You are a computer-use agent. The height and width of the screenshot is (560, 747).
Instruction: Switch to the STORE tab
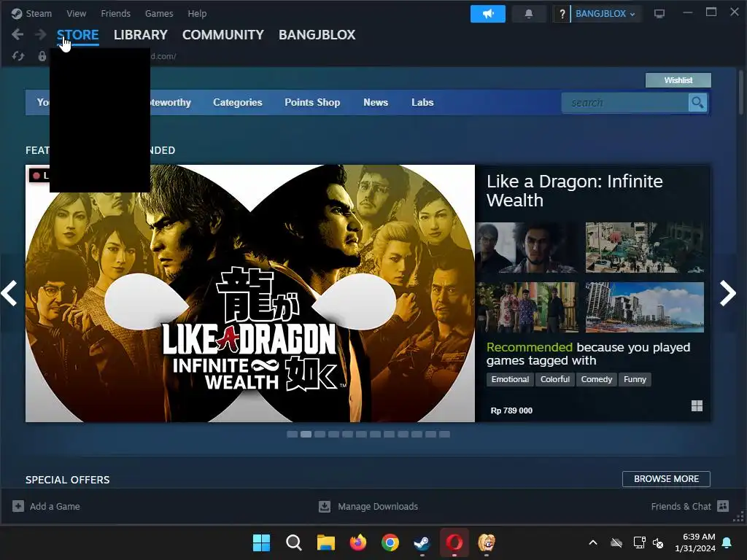click(x=77, y=35)
